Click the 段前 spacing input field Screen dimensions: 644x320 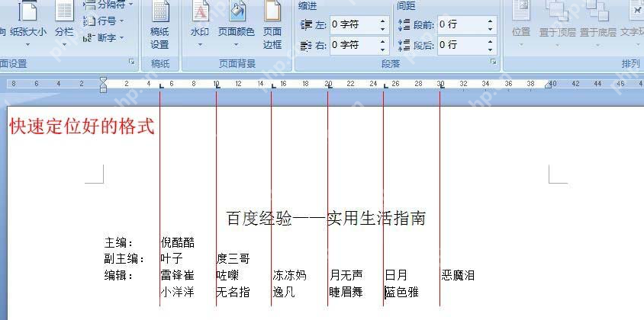pos(461,25)
